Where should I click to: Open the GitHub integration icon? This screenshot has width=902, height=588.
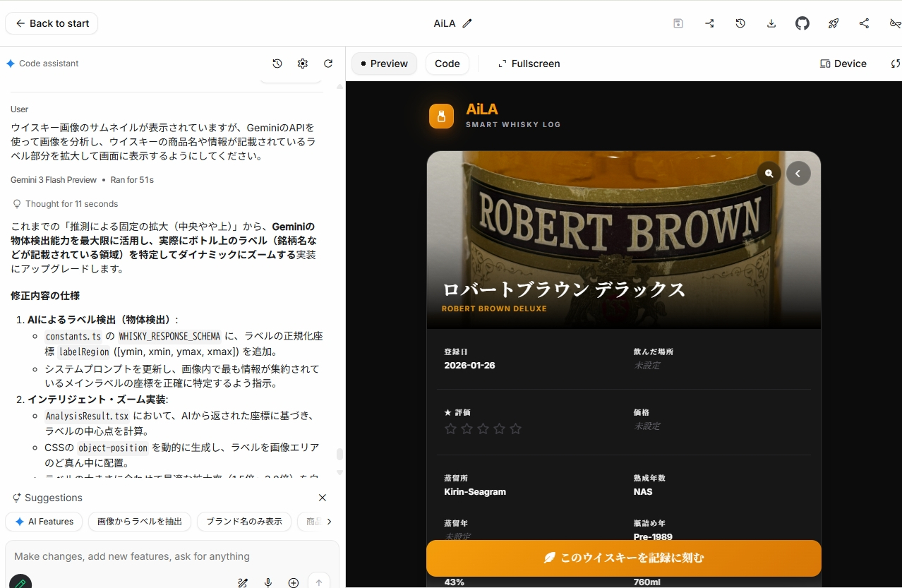click(802, 23)
